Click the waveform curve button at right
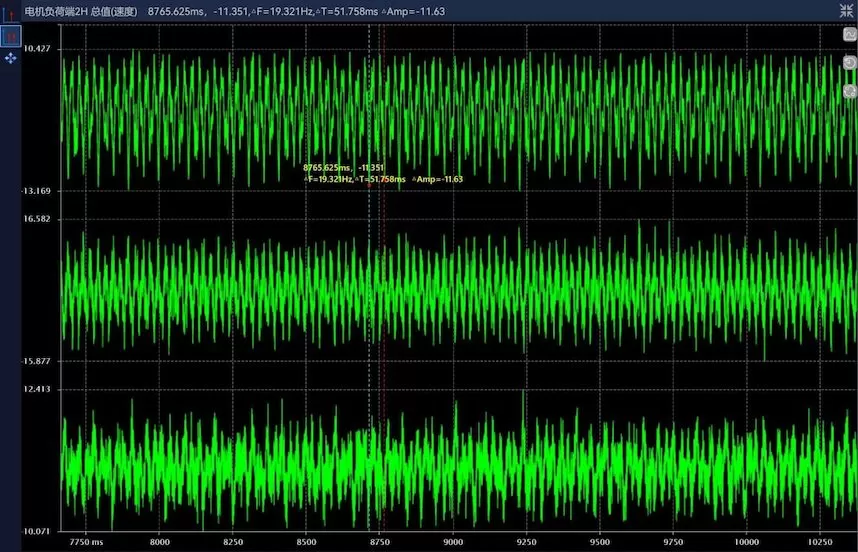858x552 pixels. (848, 34)
